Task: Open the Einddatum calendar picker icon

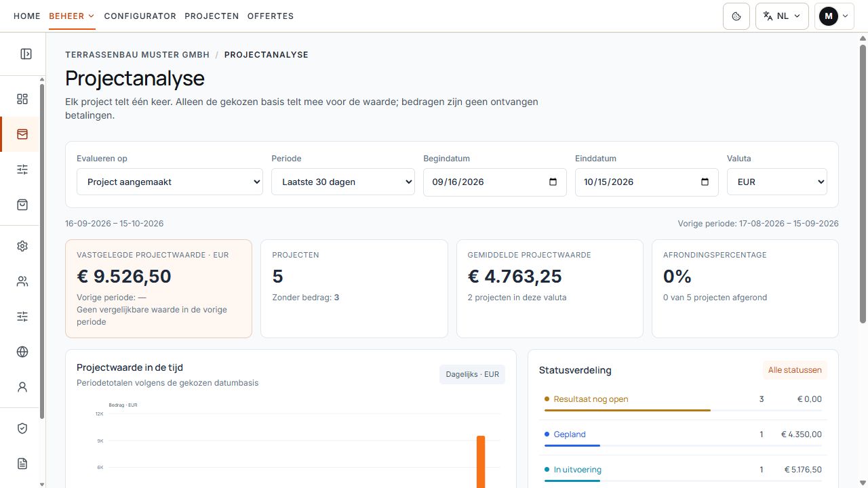Action: click(x=705, y=182)
